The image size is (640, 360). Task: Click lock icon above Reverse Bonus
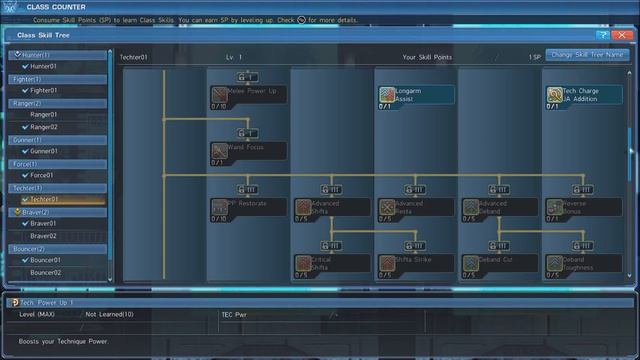coord(582,189)
